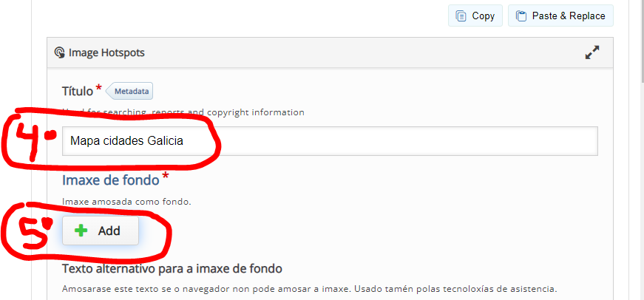Click the Título field label
This screenshot has width=644, height=300.
tap(77, 91)
